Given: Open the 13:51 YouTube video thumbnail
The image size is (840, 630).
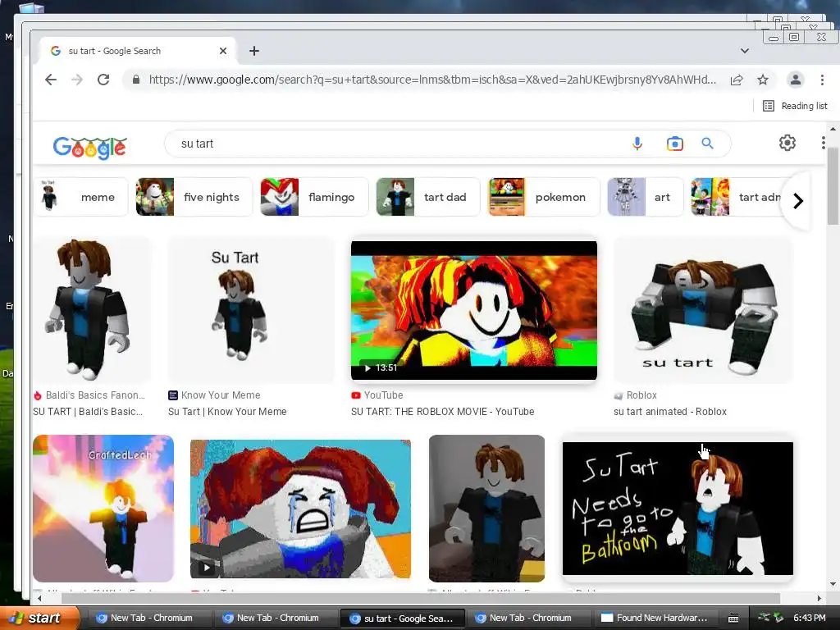Looking at the screenshot, I should [473, 310].
